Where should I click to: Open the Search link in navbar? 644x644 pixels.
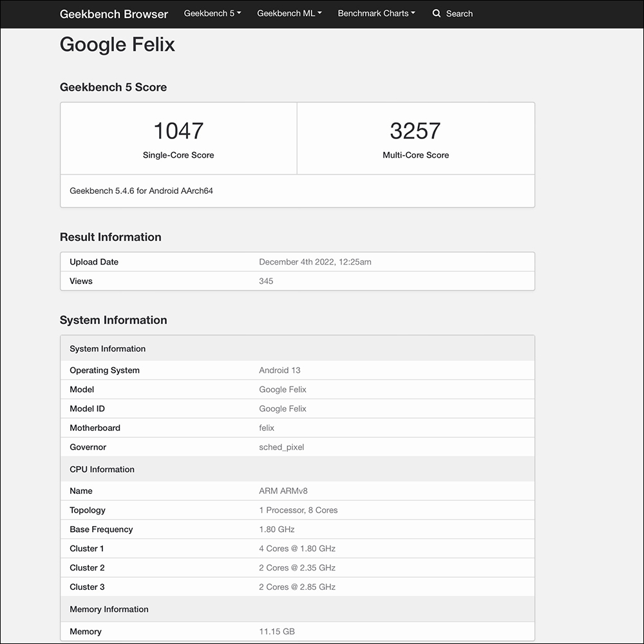[459, 14]
